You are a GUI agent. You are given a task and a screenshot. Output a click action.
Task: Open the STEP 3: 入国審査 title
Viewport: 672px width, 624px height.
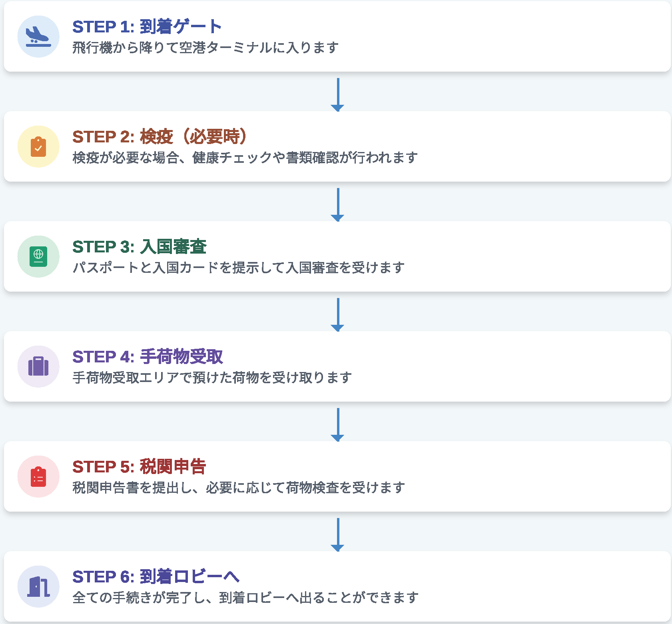click(x=139, y=247)
